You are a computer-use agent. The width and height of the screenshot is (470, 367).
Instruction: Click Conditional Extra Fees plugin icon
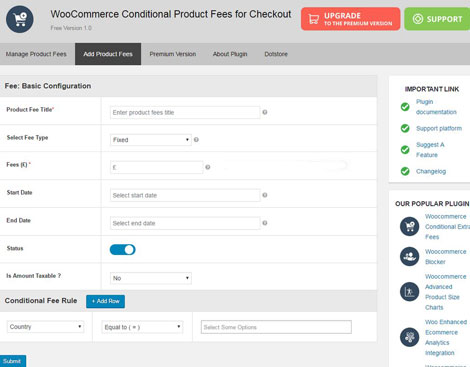coord(409,226)
